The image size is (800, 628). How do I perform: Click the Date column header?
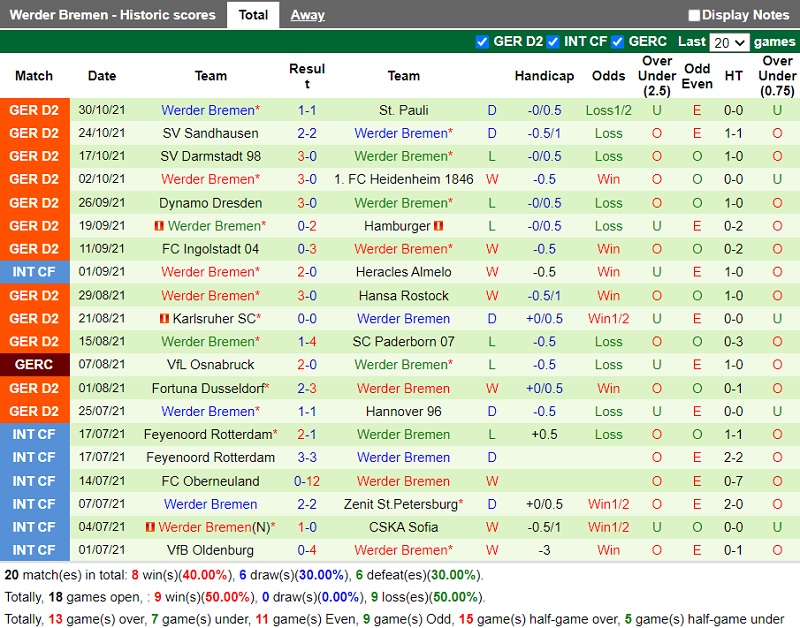pyautogui.click(x=102, y=76)
